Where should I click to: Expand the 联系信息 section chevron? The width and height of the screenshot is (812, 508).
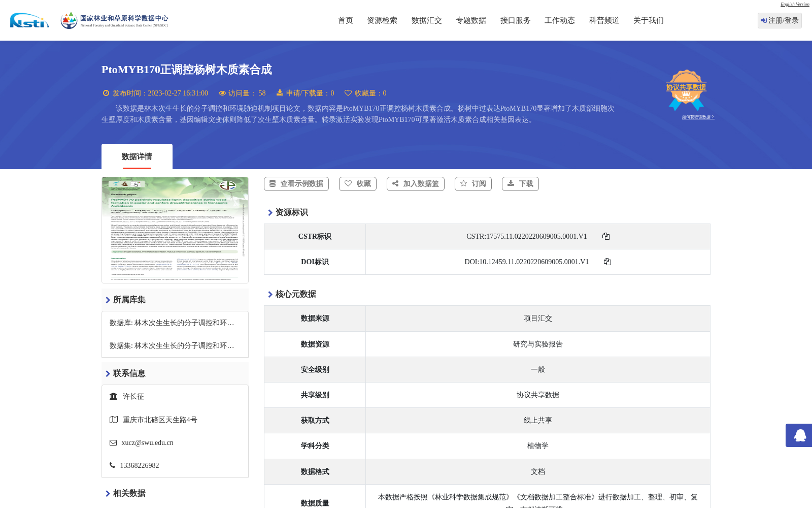(108, 373)
